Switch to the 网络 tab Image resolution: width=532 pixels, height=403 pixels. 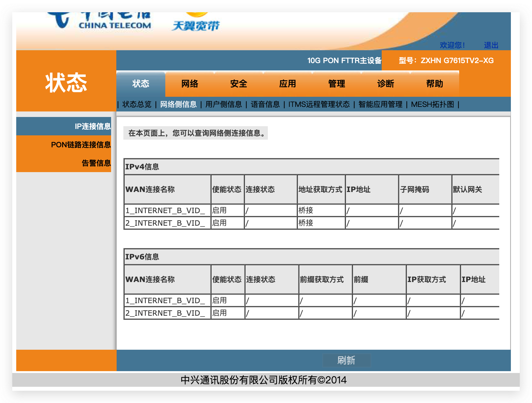tap(190, 84)
